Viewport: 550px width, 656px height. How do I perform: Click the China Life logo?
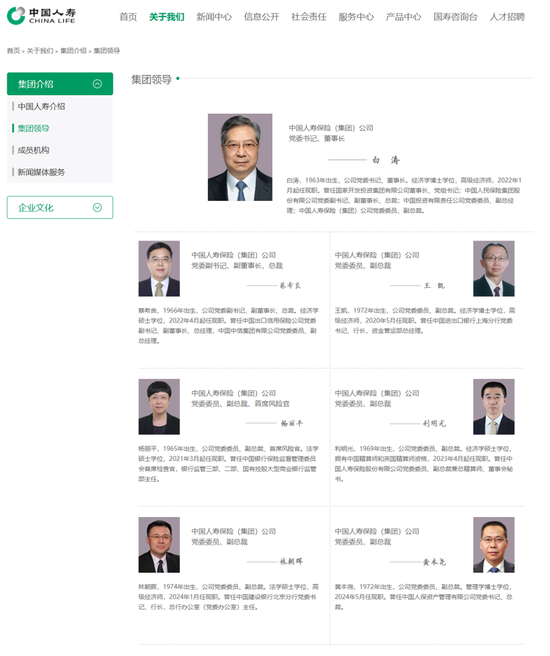[x=41, y=16]
